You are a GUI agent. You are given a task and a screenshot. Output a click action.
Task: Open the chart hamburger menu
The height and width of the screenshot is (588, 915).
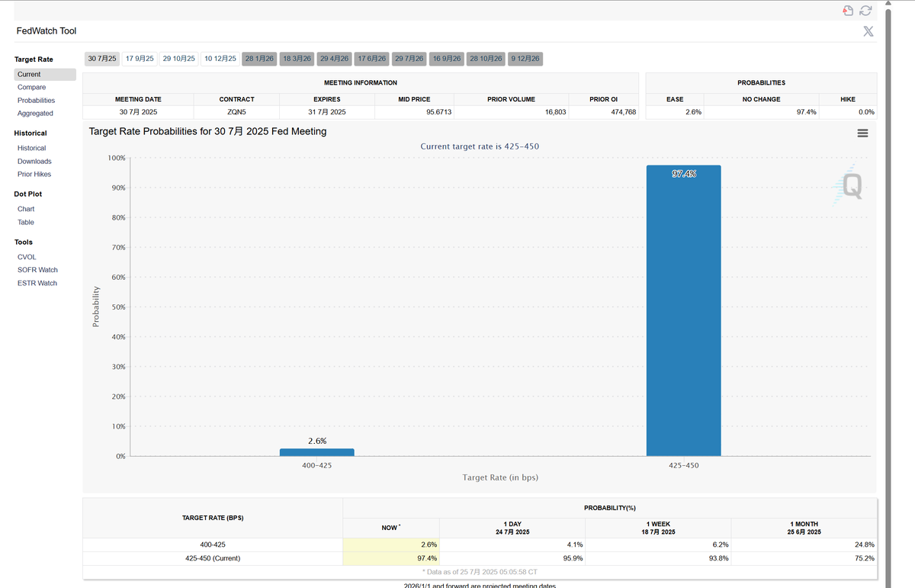862,133
